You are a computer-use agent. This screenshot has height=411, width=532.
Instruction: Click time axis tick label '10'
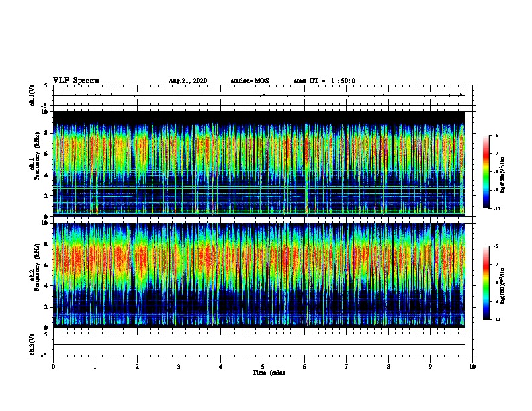[472, 366]
